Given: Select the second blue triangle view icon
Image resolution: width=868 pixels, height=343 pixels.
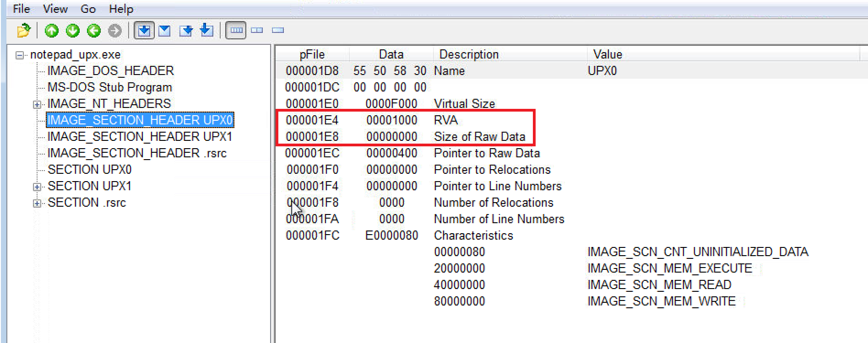Looking at the screenshot, I should tap(164, 31).
